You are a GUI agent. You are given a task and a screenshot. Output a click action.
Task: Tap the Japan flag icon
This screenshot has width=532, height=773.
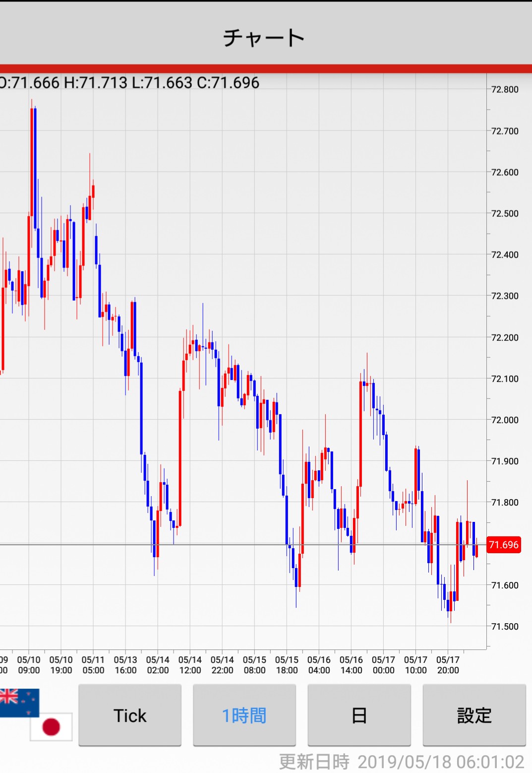point(51,727)
